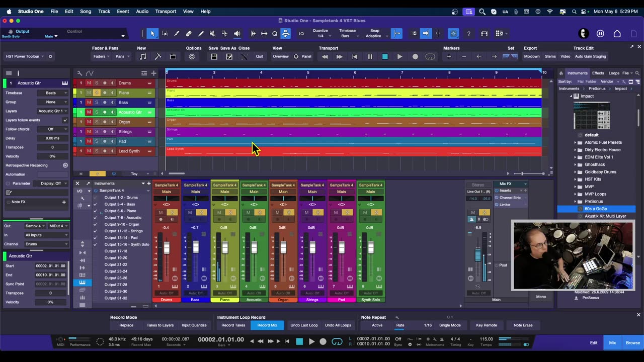Select the Arrow tool in the toolbar
This screenshot has width=644, height=362.
tap(152, 34)
